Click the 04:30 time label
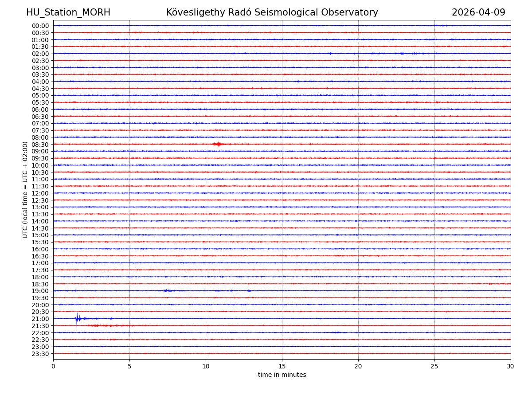This screenshot has width=532, height=399. [40, 89]
